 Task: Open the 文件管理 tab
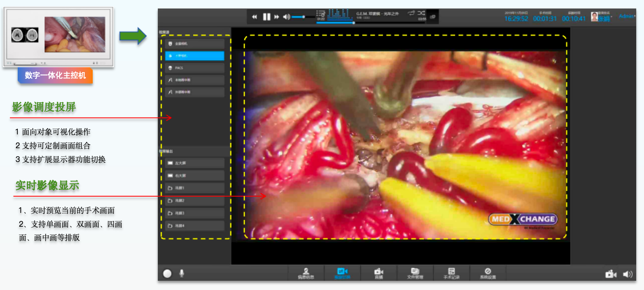click(415, 273)
